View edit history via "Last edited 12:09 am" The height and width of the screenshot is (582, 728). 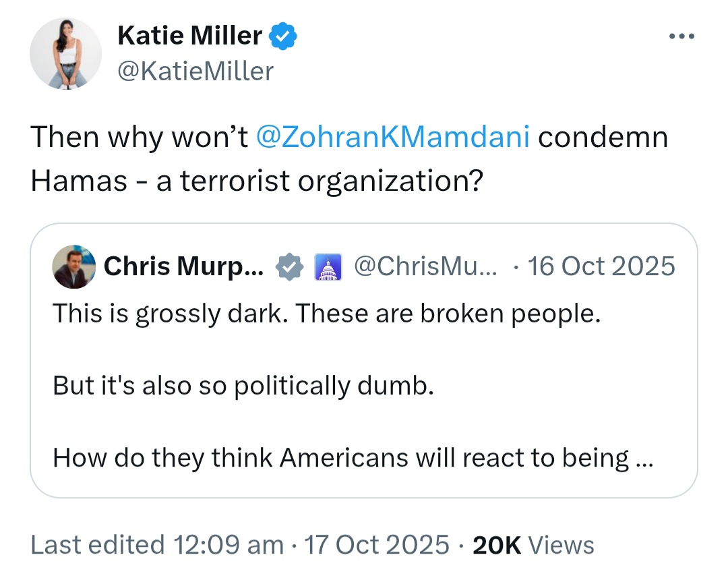pos(157,544)
